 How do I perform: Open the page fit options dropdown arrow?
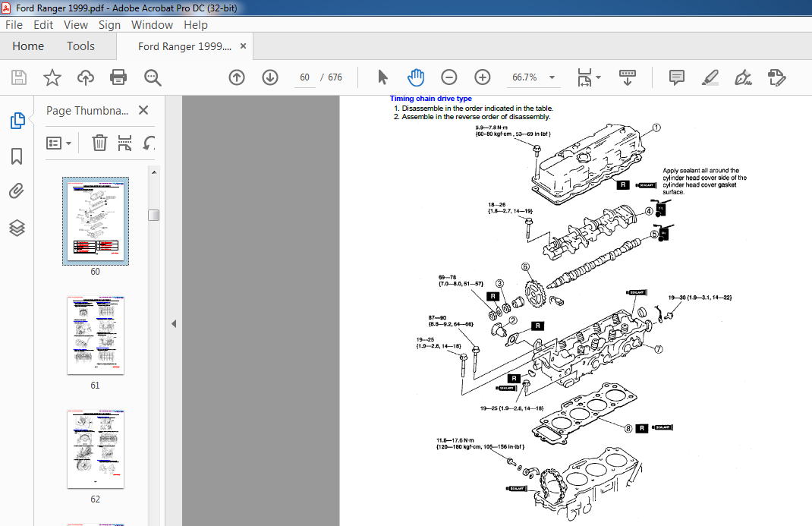pyautogui.click(x=599, y=77)
